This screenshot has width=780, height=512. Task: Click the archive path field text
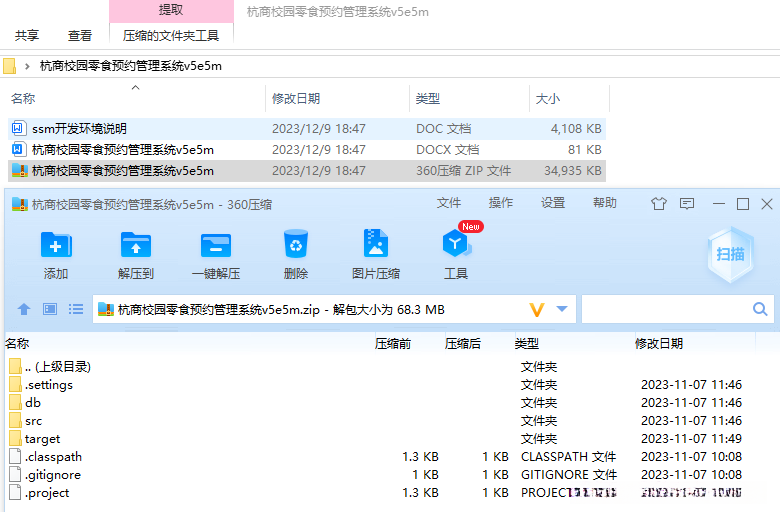281,309
